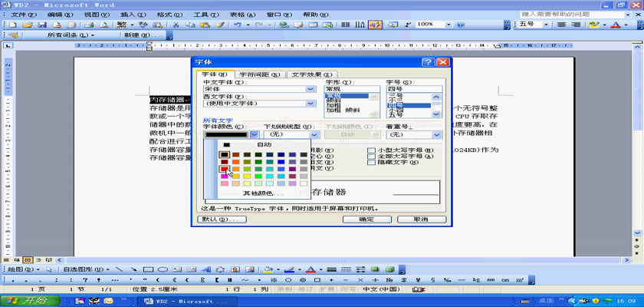Switch to the 字符间距 tab
The width and height of the screenshot is (644, 307).
tap(260, 74)
